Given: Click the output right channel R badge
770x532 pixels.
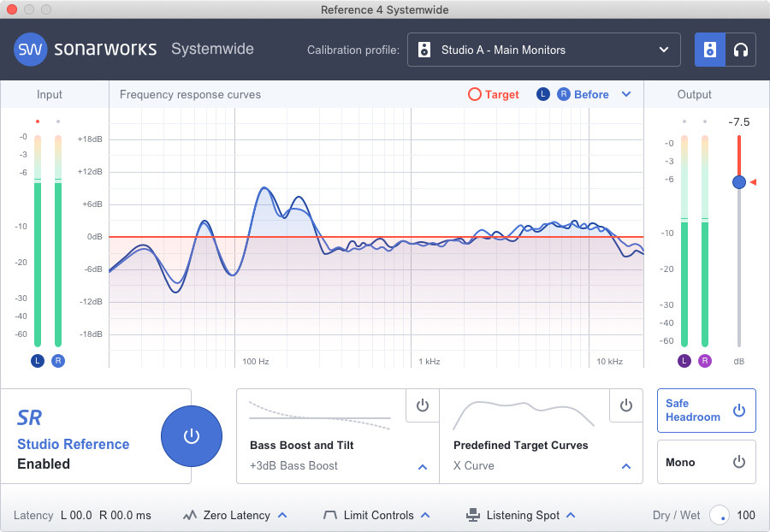Looking at the screenshot, I should coord(705,361).
